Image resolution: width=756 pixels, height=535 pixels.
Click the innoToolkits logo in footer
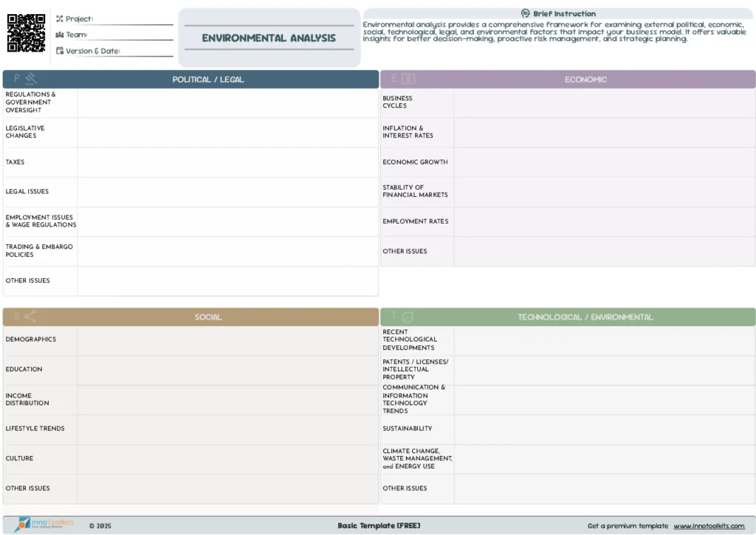44,525
